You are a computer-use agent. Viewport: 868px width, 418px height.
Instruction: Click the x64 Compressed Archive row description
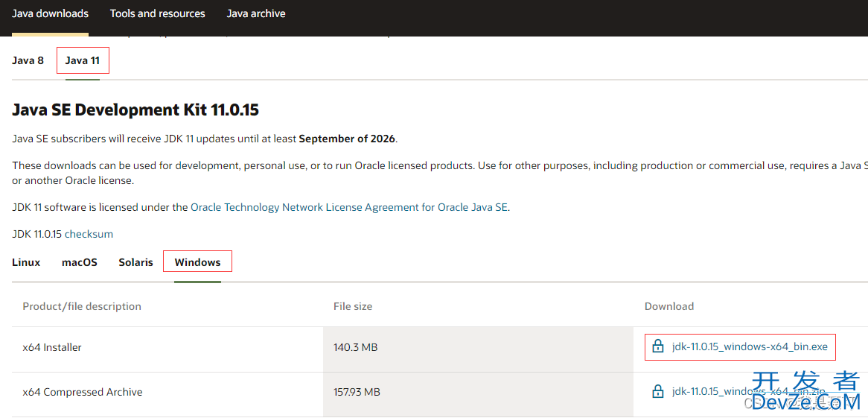(x=83, y=392)
